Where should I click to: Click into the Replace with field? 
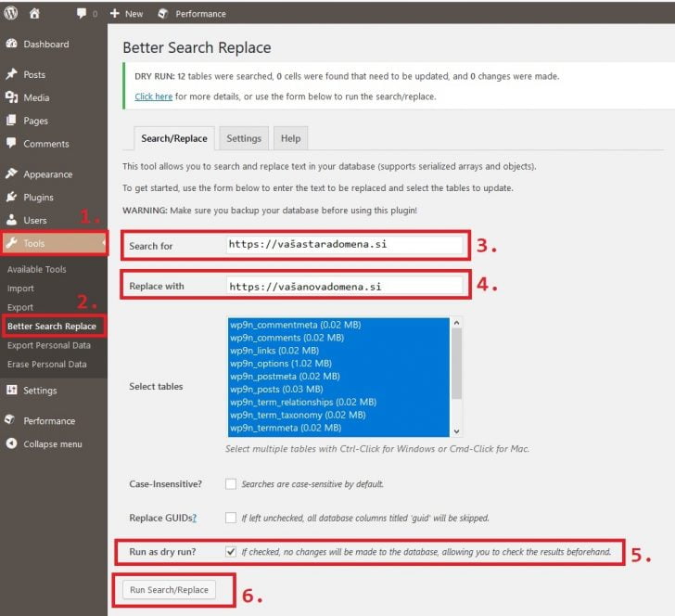(x=344, y=286)
